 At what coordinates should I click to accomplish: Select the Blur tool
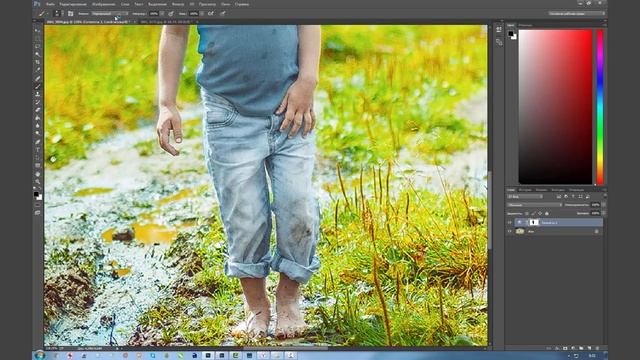pyautogui.click(x=38, y=126)
